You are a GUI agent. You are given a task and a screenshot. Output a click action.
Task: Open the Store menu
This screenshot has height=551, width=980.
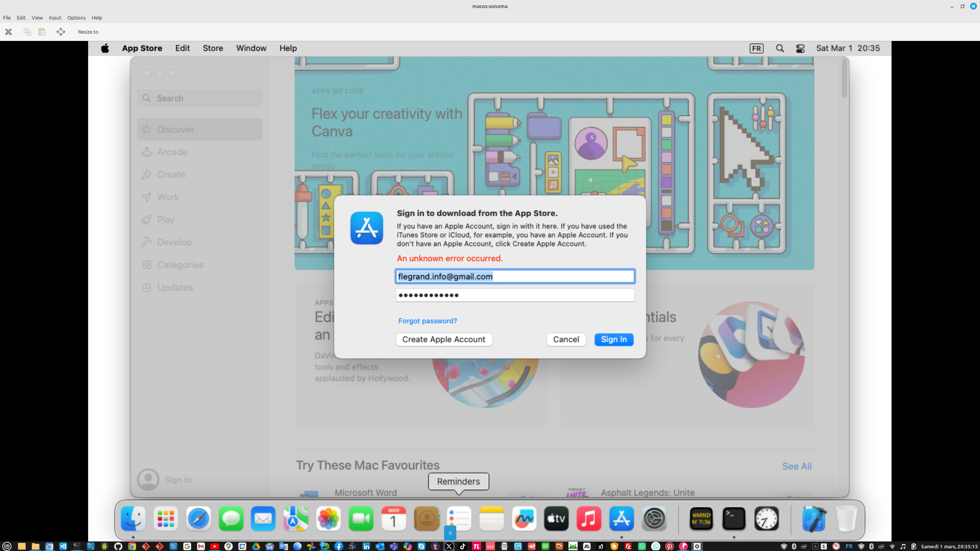[x=213, y=49]
